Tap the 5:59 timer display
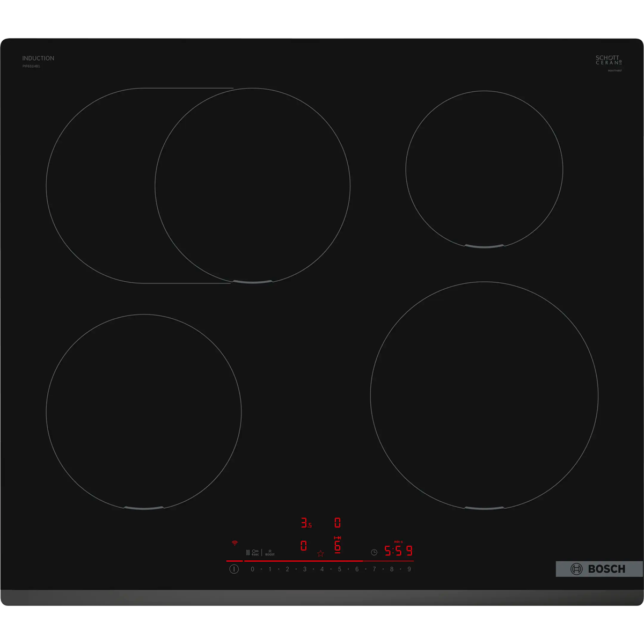The height and width of the screenshot is (644, 644). [x=398, y=551]
